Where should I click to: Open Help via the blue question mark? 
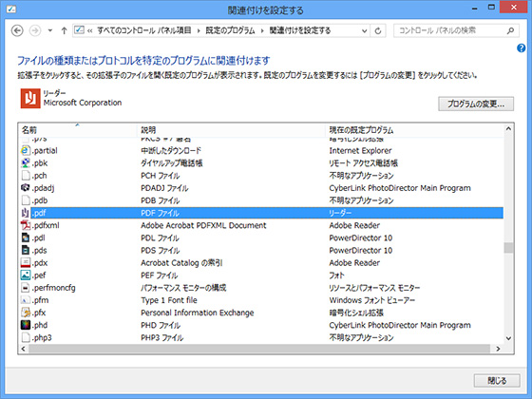(x=522, y=48)
